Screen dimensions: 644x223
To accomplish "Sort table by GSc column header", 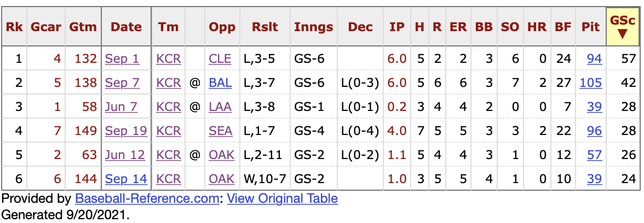I will [623, 27].
